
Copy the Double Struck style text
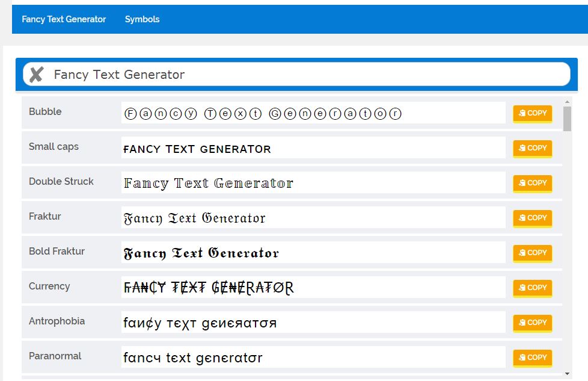533,183
